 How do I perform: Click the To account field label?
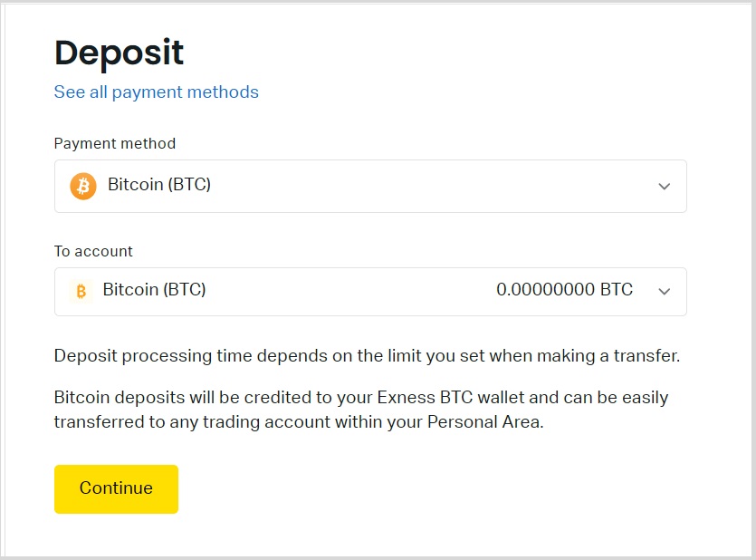[93, 251]
